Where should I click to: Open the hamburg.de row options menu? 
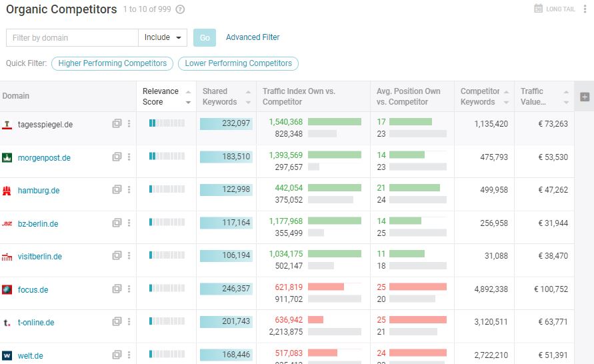129,189
